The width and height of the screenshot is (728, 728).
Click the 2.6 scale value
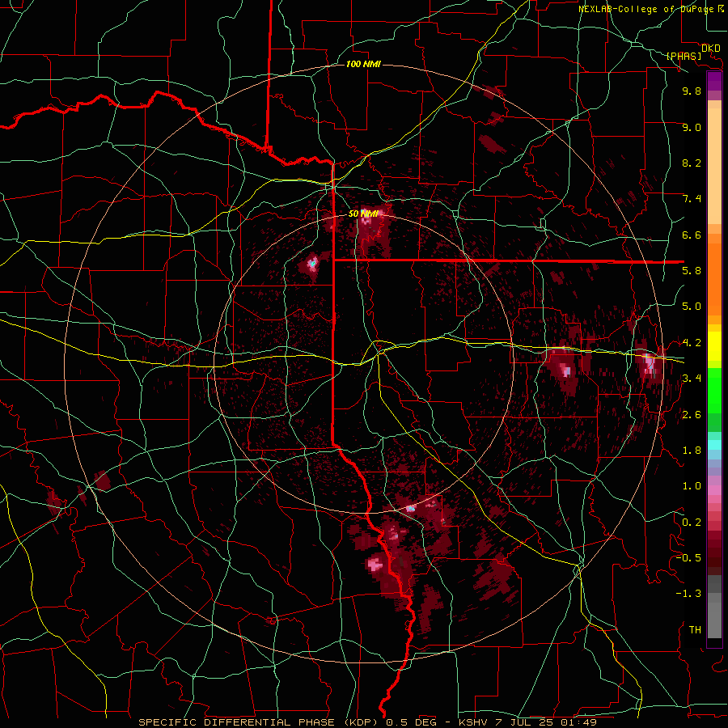pos(692,415)
